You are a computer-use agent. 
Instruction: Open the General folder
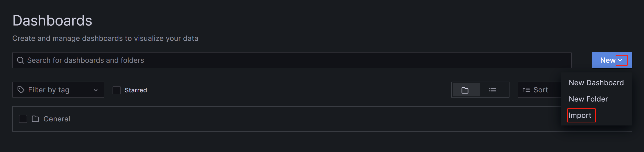[x=57, y=119]
